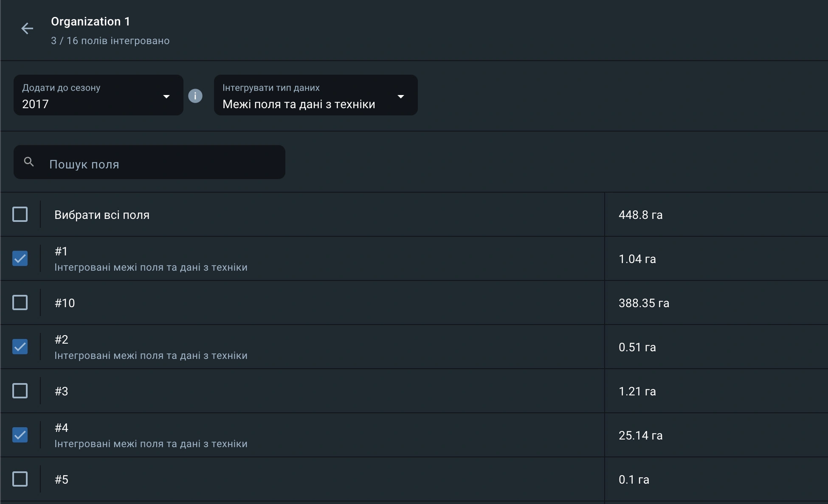Image resolution: width=828 pixels, height=504 pixels.
Task: Click the back arrow icon
Action: click(27, 28)
